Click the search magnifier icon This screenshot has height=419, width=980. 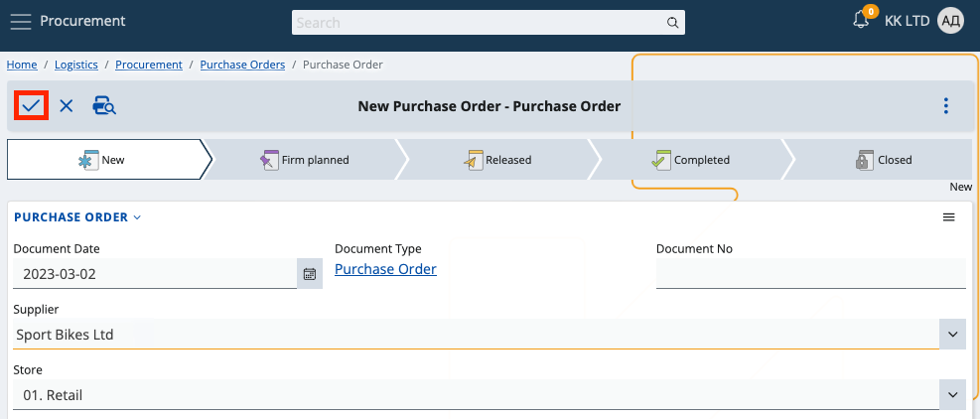pyautogui.click(x=672, y=23)
